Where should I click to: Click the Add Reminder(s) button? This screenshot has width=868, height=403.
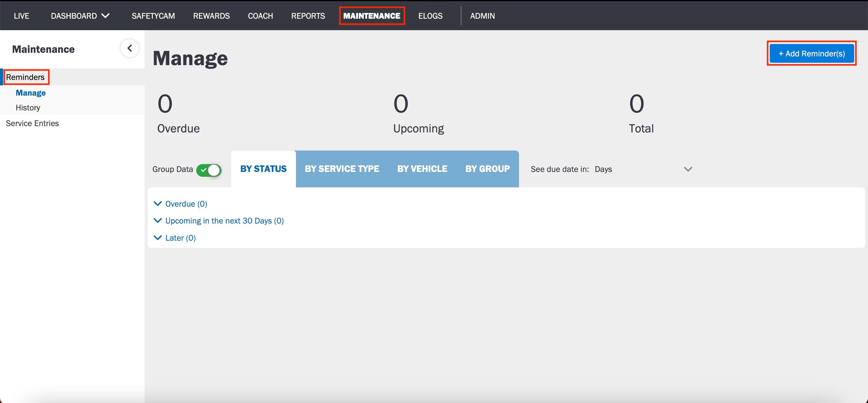click(x=811, y=53)
